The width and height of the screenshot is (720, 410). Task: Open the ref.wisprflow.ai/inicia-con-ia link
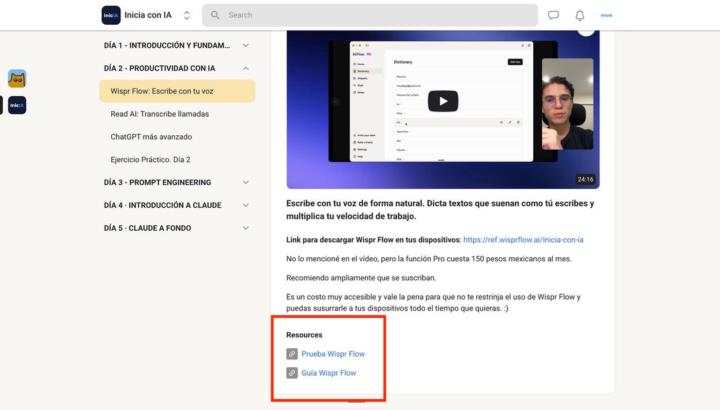click(523, 240)
